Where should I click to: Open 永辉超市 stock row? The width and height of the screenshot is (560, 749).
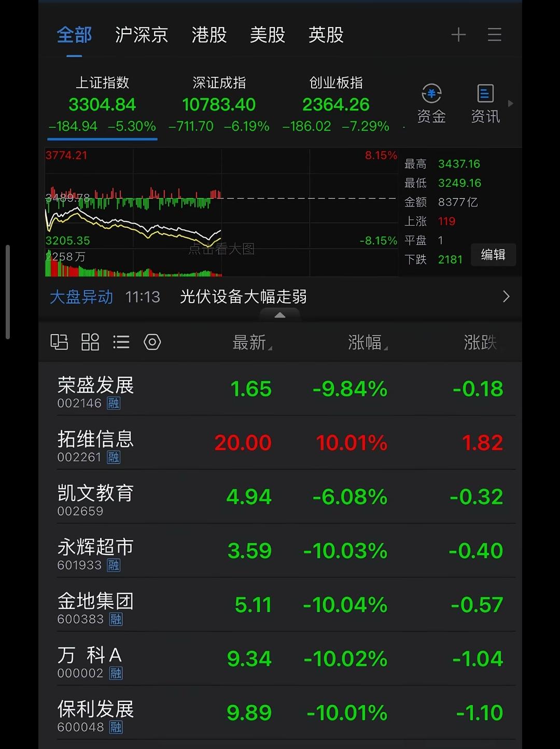[280, 551]
